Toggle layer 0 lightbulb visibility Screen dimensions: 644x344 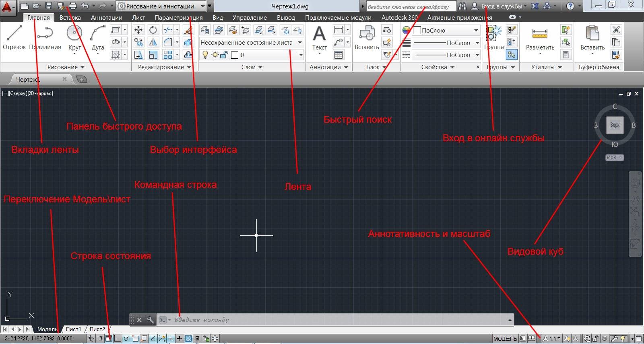205,55
